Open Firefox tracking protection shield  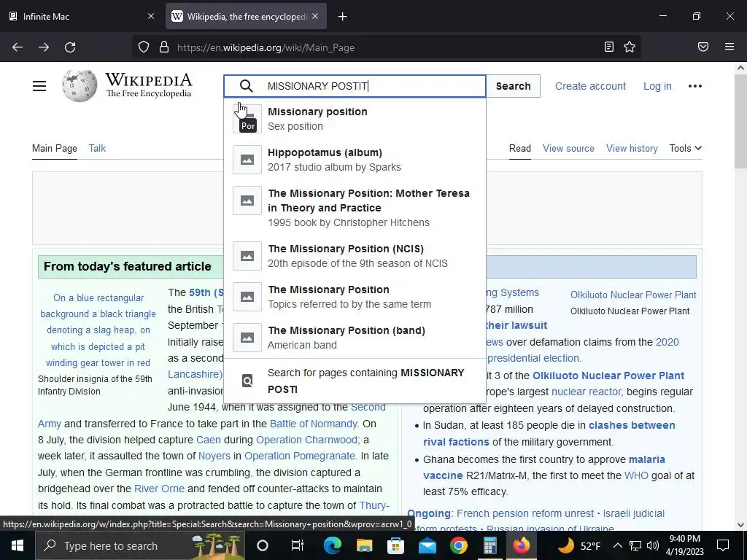click(x=144, y=47)
